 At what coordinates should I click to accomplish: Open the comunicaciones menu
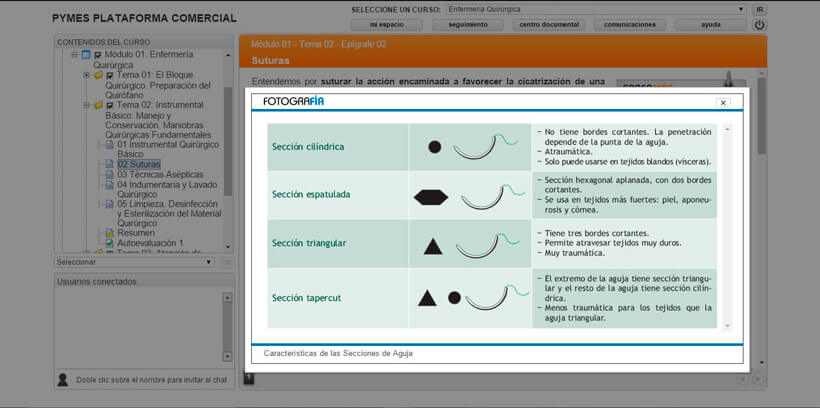click(x=630, y=25)
